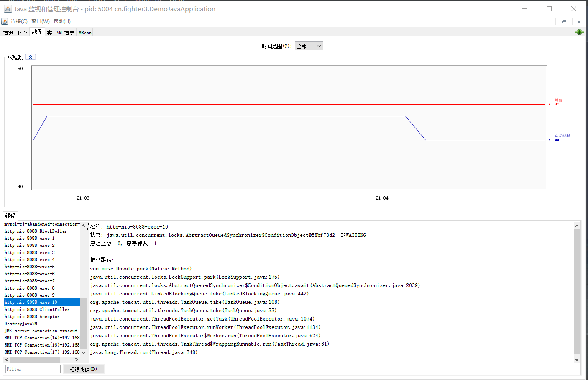This screenshot has height=380, width=588.
Task: Click the 21:03 time axis label
Action: click(83, 198)
